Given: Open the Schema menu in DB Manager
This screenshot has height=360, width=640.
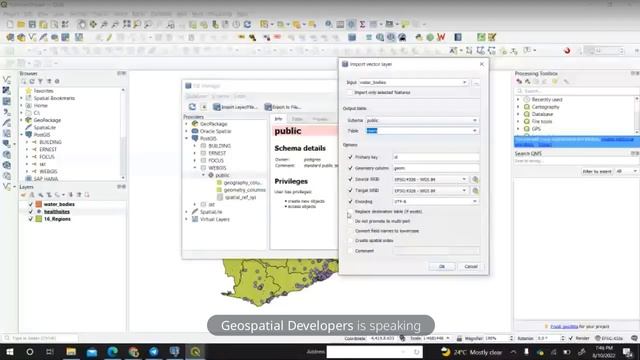Looking at the screenshot, I should (220, 96).
